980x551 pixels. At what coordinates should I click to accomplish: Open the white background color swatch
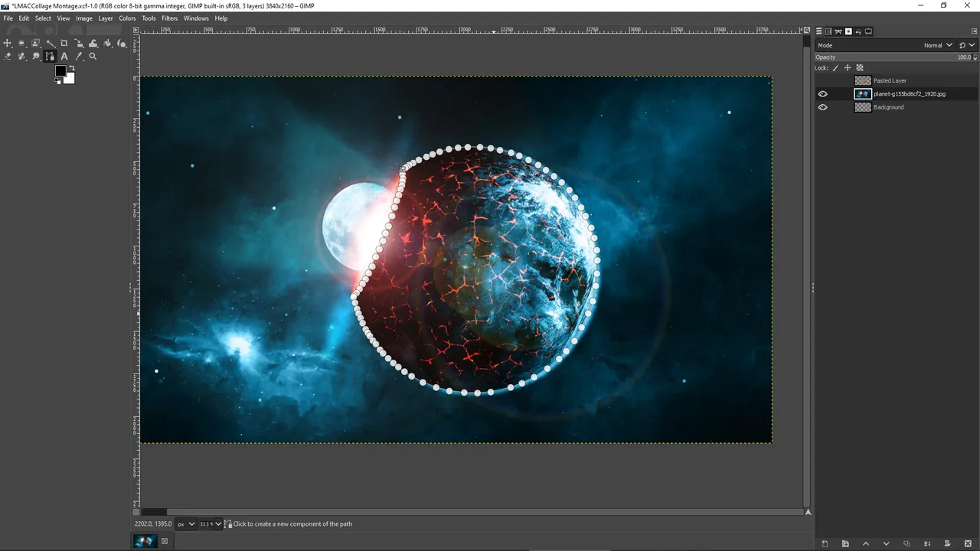[70, 80]
